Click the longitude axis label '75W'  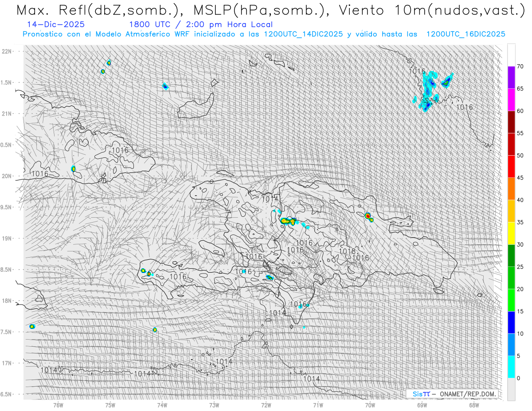coord(110,405)
